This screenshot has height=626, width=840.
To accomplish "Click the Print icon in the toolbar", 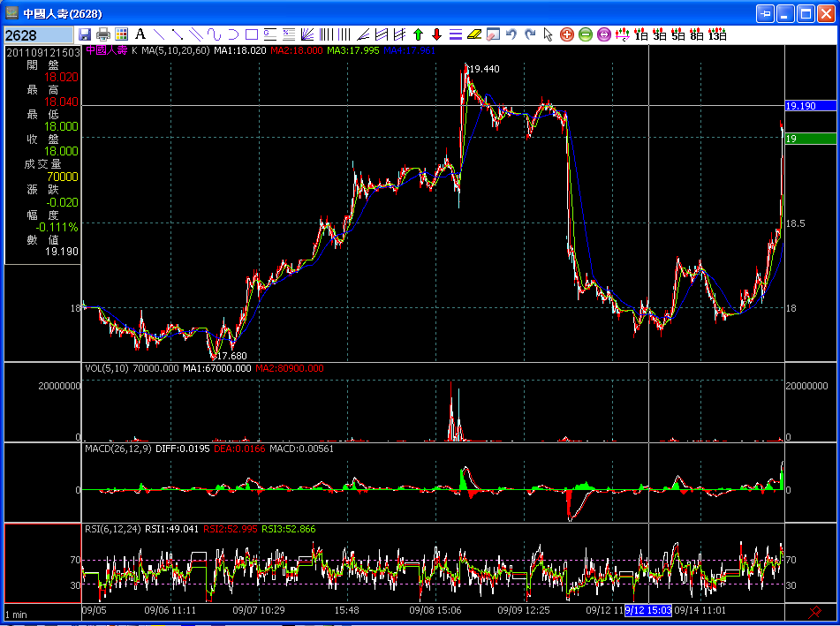I will (x=103, y=34).
